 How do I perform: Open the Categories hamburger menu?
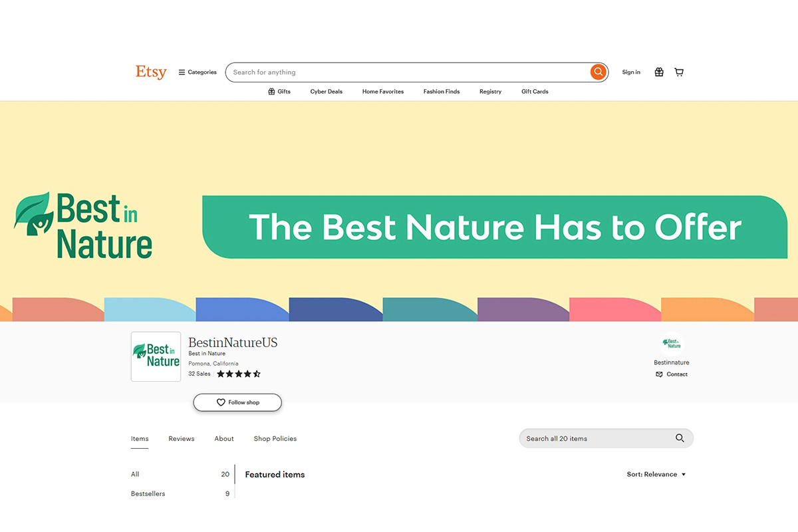198,72
